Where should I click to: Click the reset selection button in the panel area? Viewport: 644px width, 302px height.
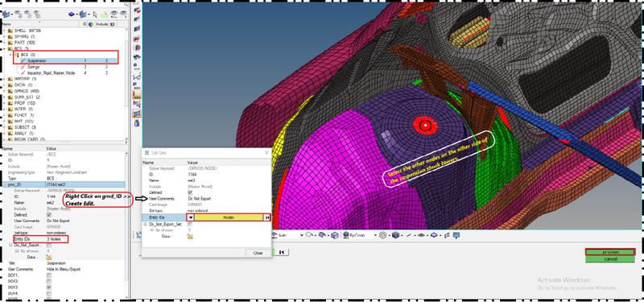[x=281, y=252]
